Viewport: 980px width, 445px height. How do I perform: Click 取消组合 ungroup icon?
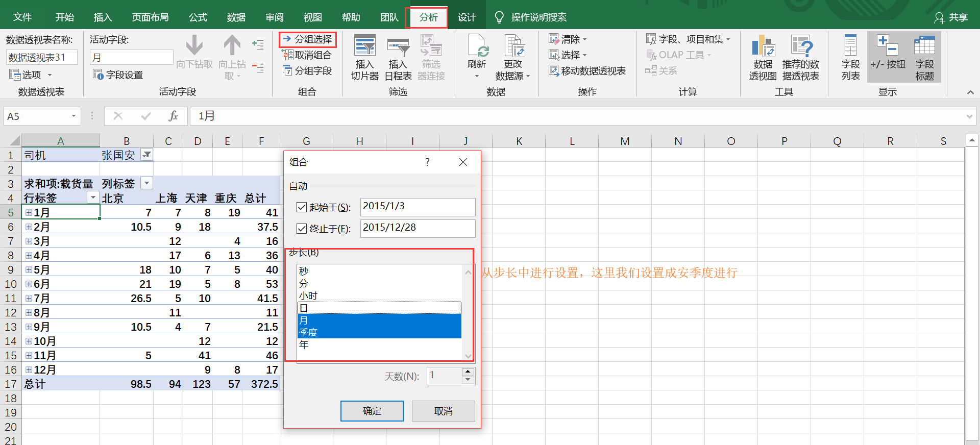[x=288, y=55]
